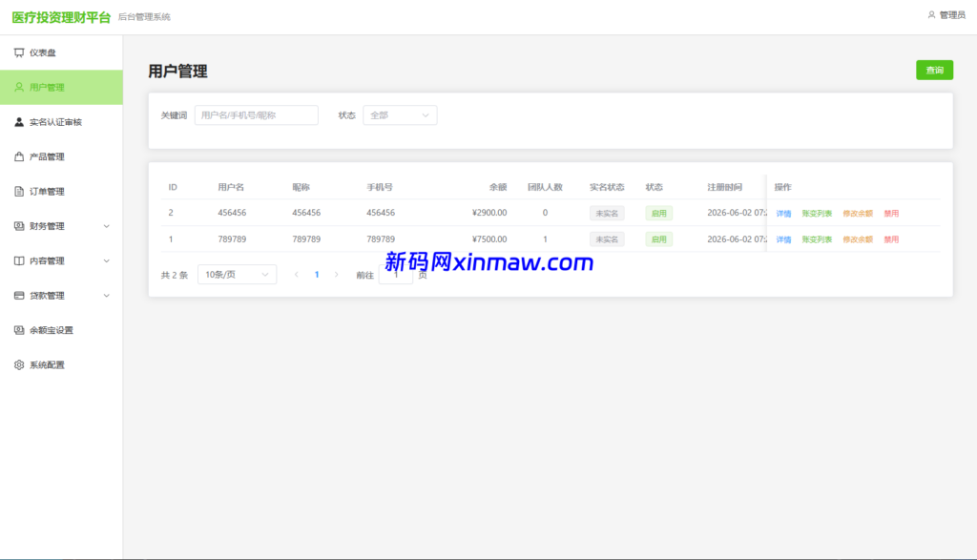Open 账变列表 for user 456456
This screenshot has height=560, width=977.
click(817, 214)
